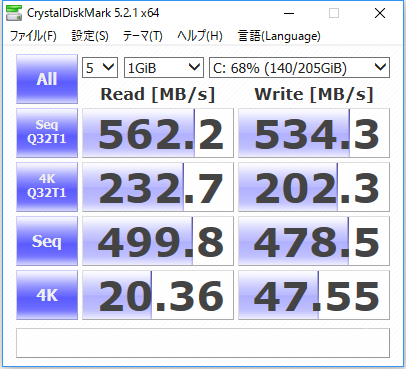The width and height of the screenshot is (406, 369).
Task: Start the 4K Q32T1 benchmark
Action: click(47, 187)
